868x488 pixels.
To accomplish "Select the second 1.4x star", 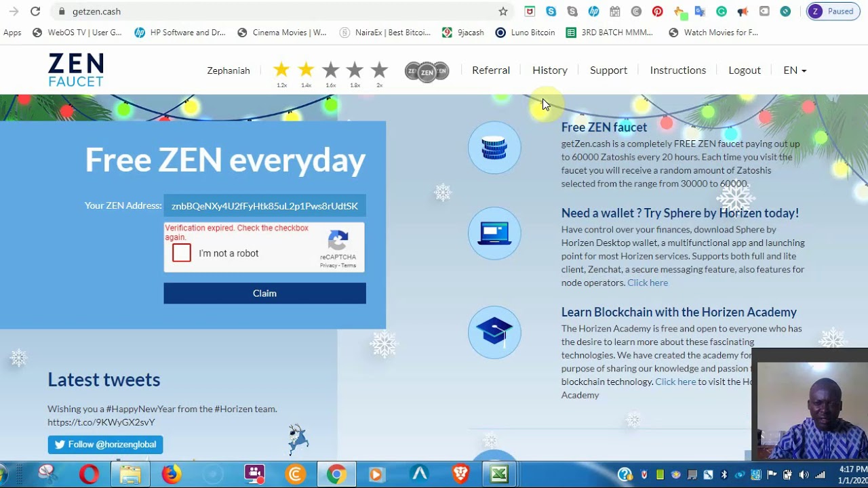I will 306,69.
